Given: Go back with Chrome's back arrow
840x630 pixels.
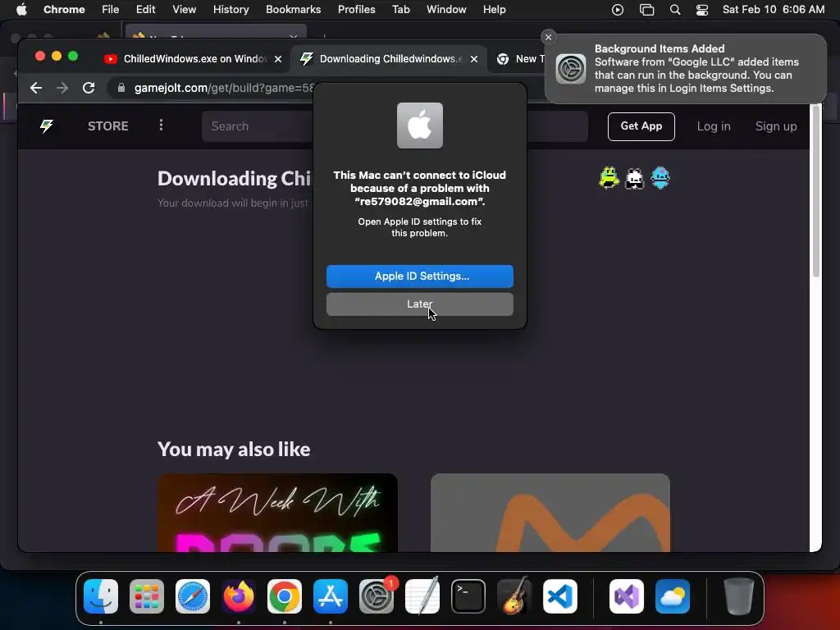Looking at the screenshot, I should [36, 88].
